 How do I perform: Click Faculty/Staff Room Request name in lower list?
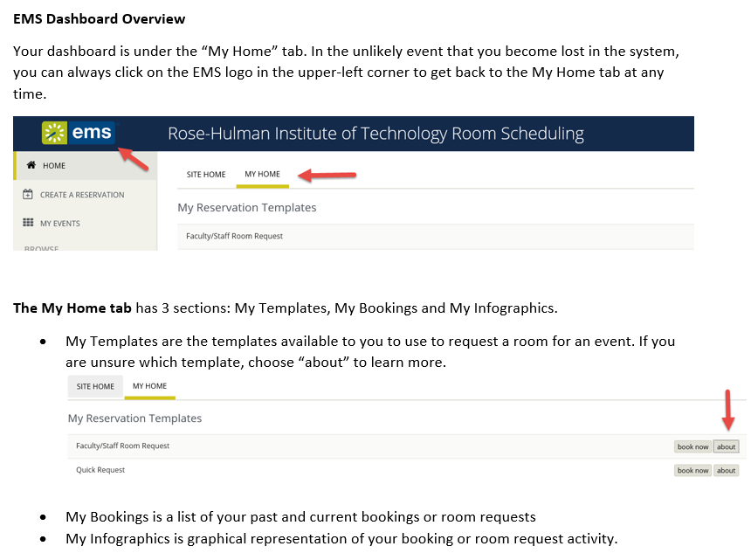[122, 446]
